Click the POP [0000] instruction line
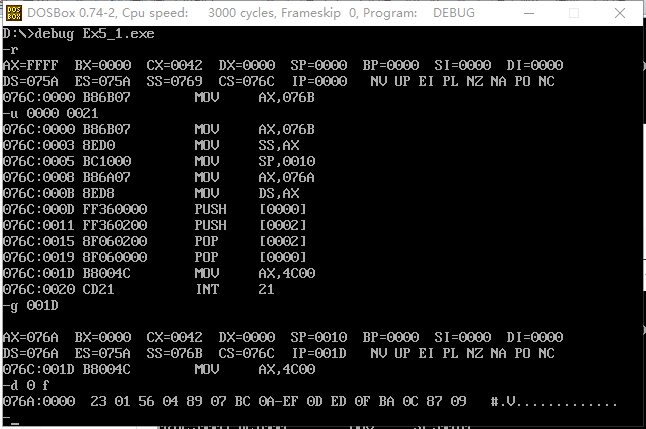 155,257
